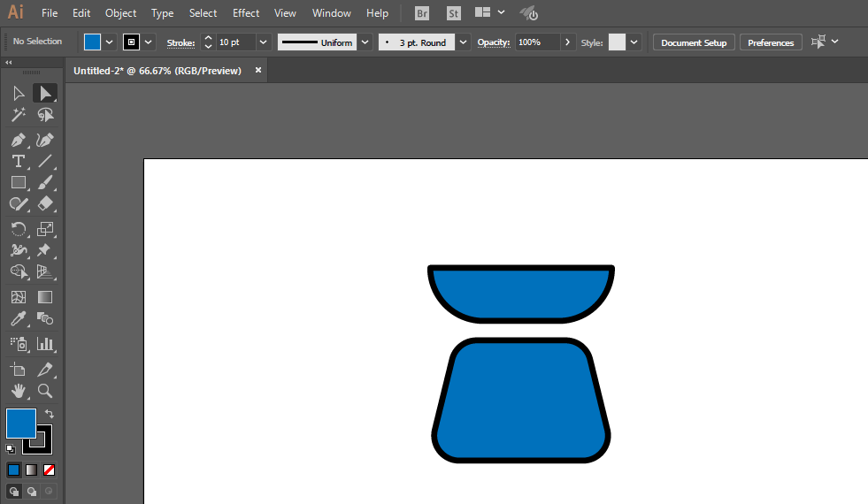
Task: Select the Eraser tool
Action: coord(45,204)
